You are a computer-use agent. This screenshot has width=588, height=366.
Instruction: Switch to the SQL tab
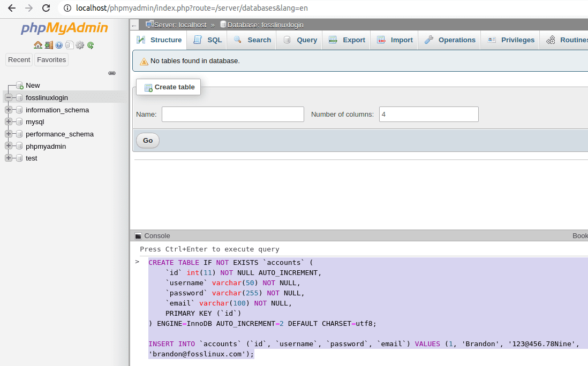tap(207, 40)
